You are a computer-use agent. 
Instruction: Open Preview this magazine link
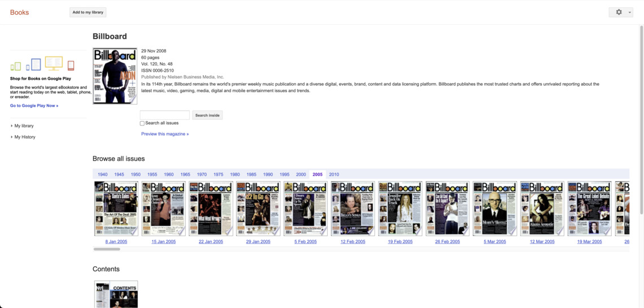[x=165, y=134]
